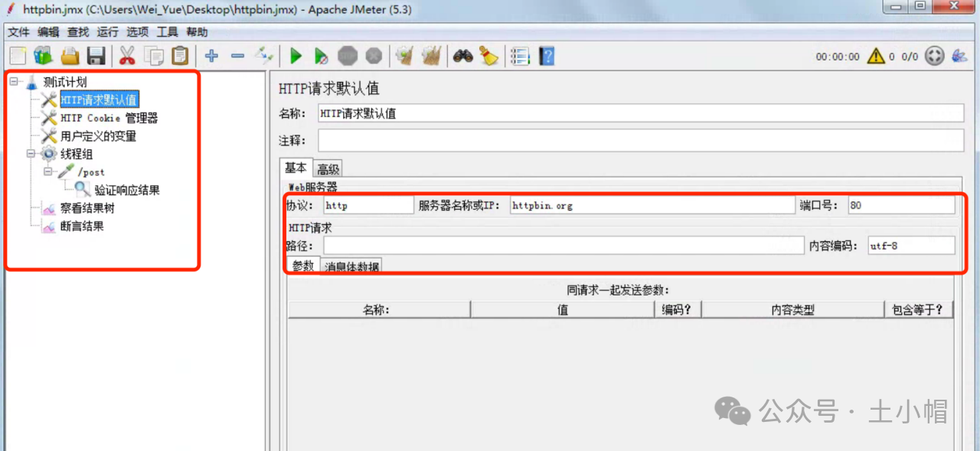Click the 00:00:00 elapsed timer
This screenshot has height=451, width=980.
838,57
